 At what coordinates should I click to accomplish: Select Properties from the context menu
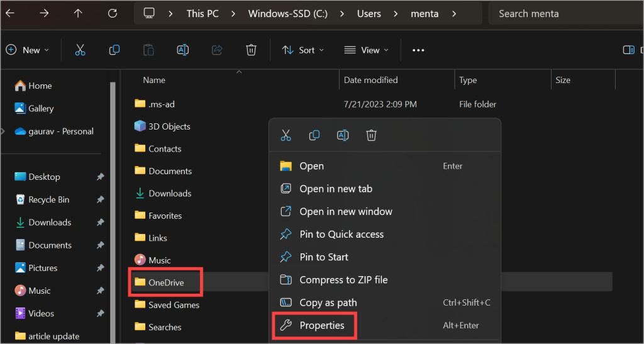[321, 325]
